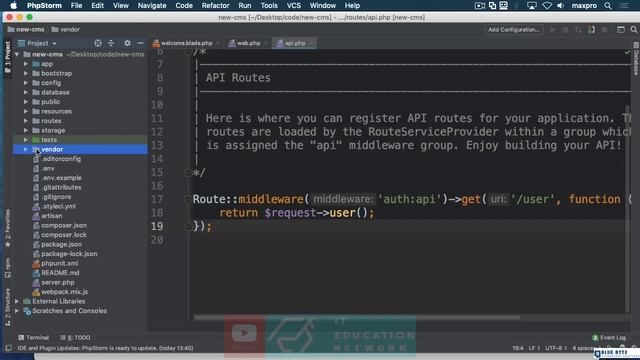Click the Search Everywhere magnifier icon

pos(633,30)
